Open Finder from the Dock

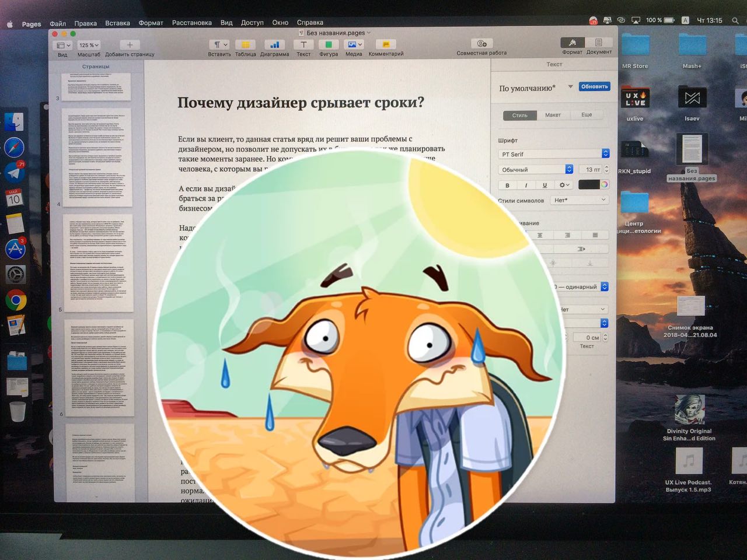pos(14,122)
